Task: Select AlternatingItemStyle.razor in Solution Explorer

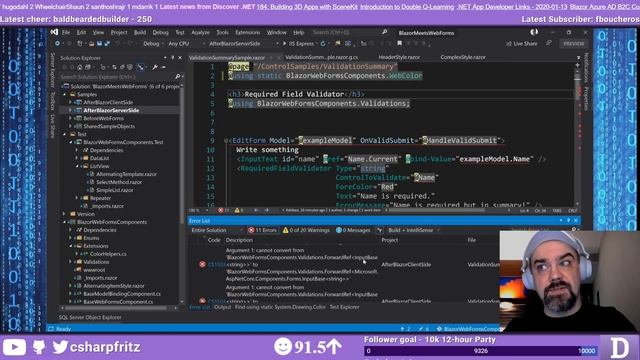Action: click(113, 286)
